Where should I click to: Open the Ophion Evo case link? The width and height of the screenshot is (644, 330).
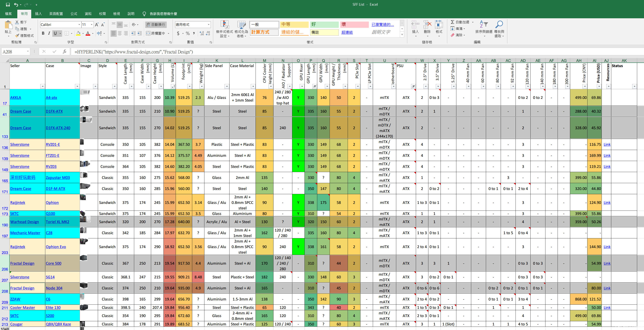56,247
